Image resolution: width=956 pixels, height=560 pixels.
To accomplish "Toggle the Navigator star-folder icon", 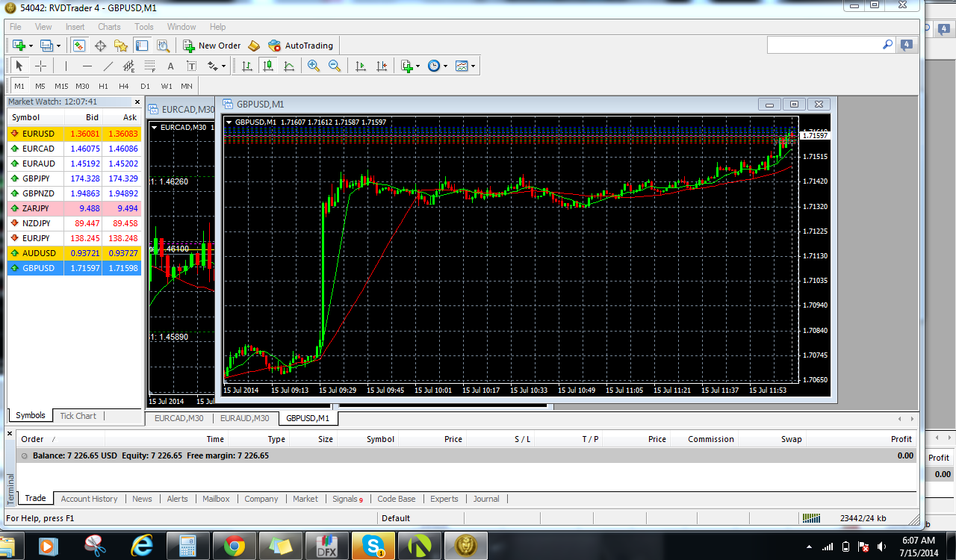I will 120,46.
